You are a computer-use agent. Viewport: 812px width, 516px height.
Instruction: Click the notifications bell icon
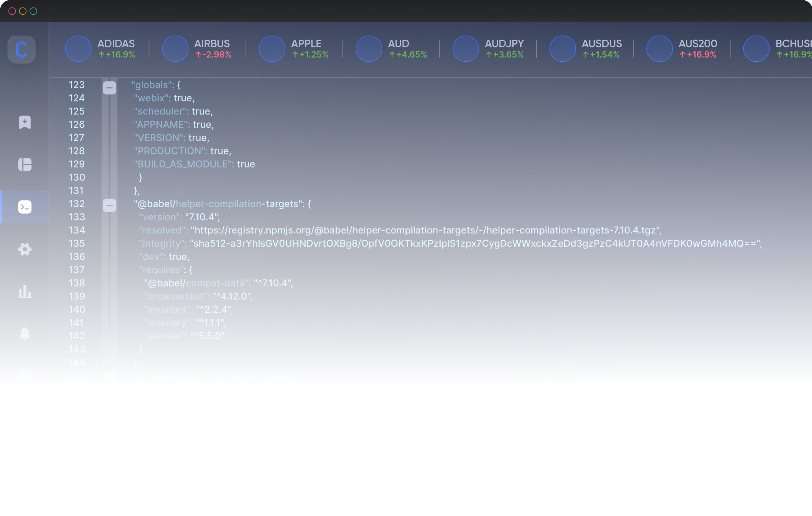24,333
